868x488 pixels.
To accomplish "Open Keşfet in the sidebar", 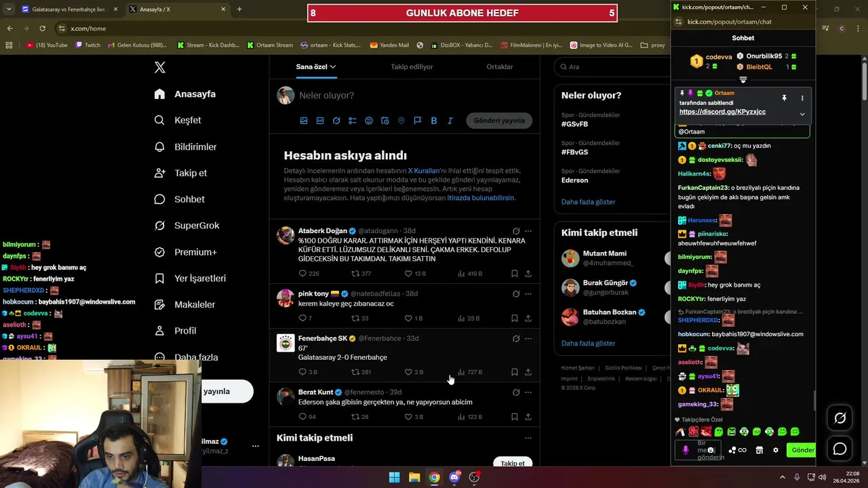I will click(x=178, y=120).
